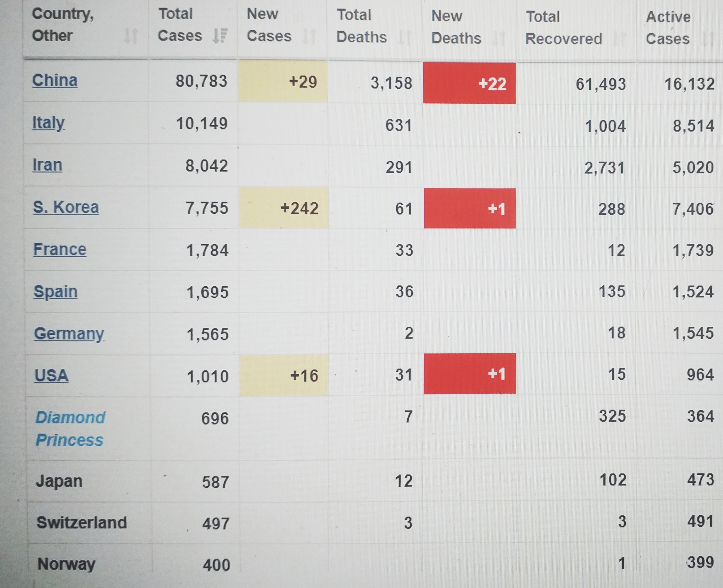Select Germany active cases 1,545
The image size is (723, 588).
pyautogui.click(x=693, y=333)
